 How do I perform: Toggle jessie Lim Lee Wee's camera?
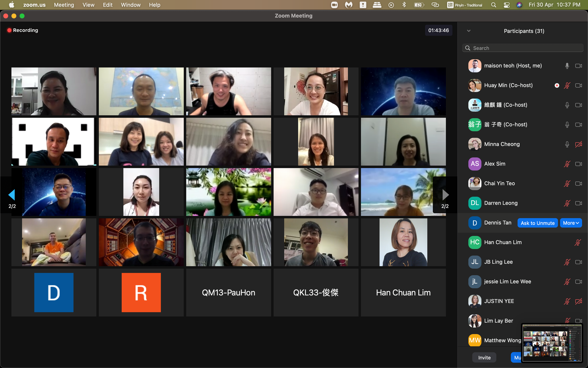pos(578,282)
